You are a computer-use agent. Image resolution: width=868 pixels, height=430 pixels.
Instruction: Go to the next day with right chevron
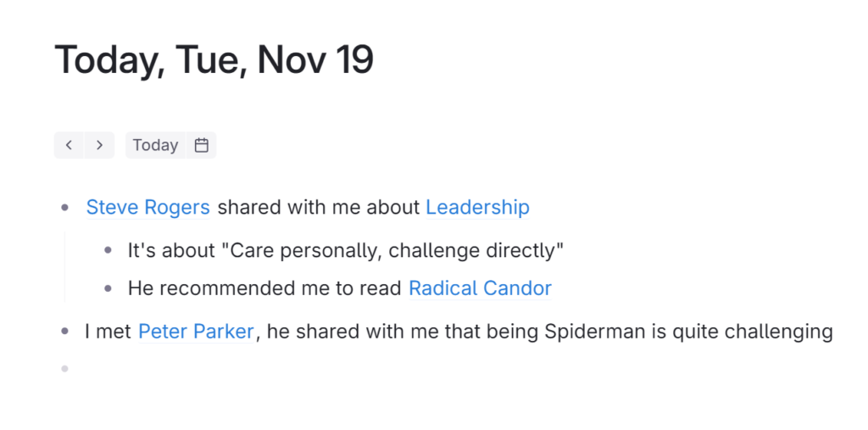click(99, 145)
